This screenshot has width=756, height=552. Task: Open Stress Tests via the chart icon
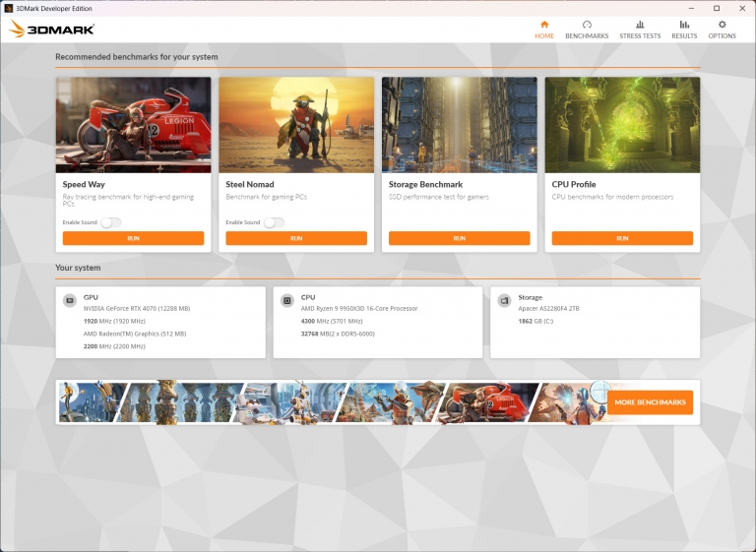tap(640, 25)
